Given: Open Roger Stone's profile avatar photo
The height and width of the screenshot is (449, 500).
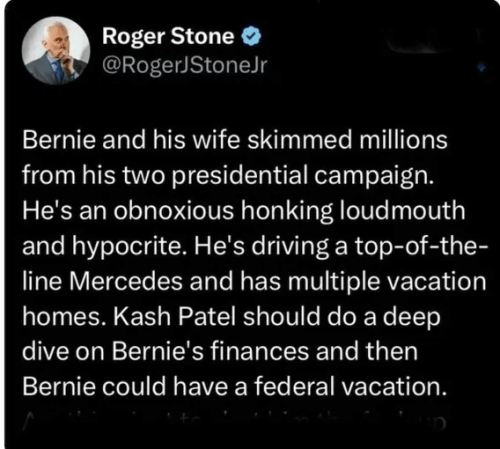Looking at the screenshot, I should [x=56, y=51].
